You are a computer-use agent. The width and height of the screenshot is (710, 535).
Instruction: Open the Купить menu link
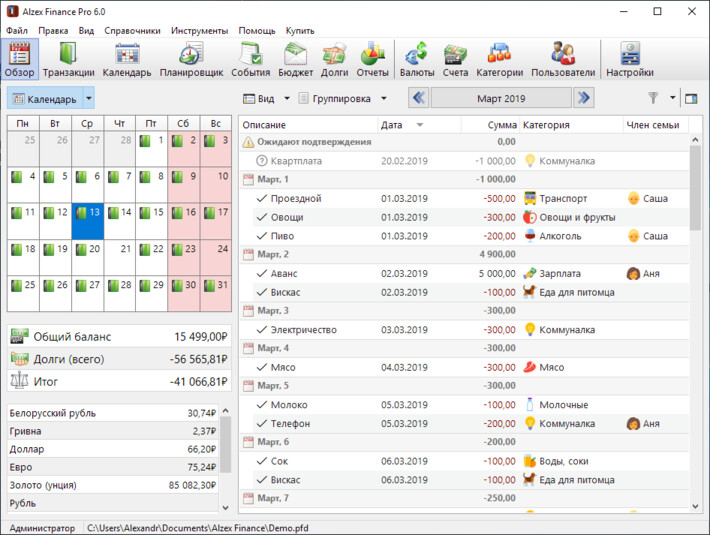(x=300, y=31)
